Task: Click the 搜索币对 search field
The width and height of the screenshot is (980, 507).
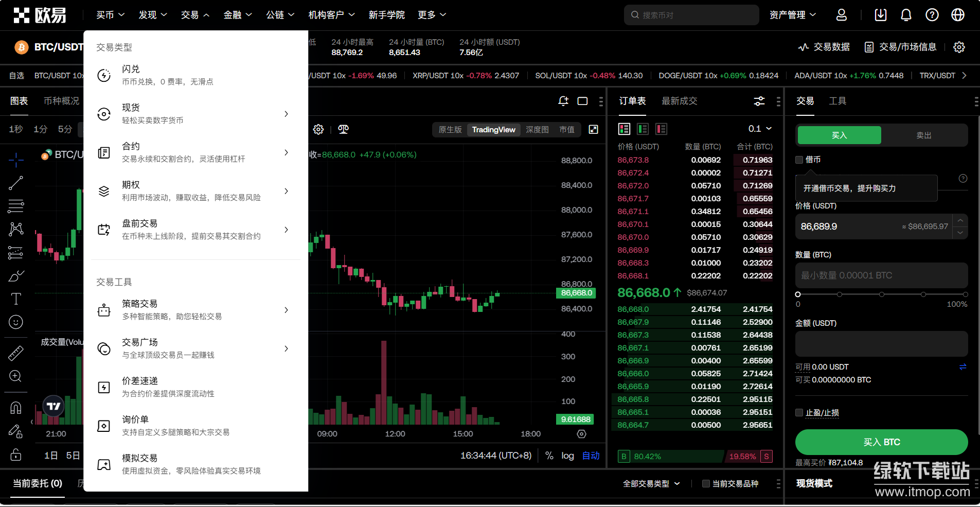Action: click(x=692, y=15)
